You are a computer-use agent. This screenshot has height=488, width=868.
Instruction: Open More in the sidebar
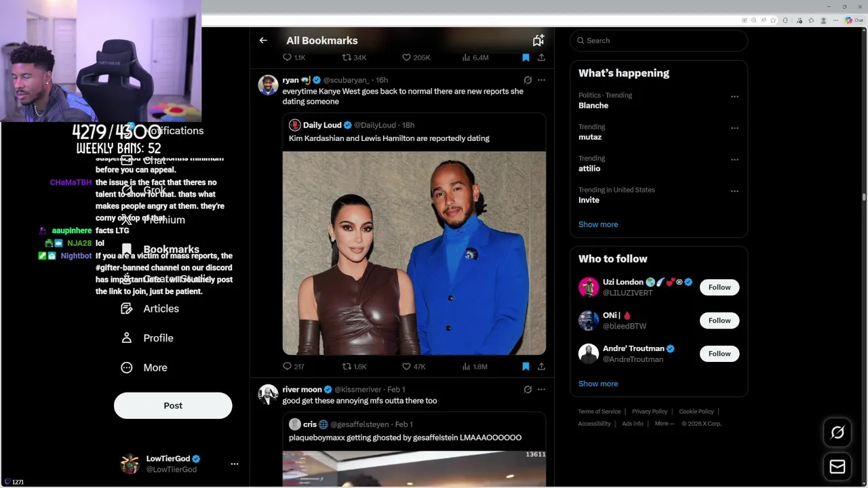click(144, 367)
